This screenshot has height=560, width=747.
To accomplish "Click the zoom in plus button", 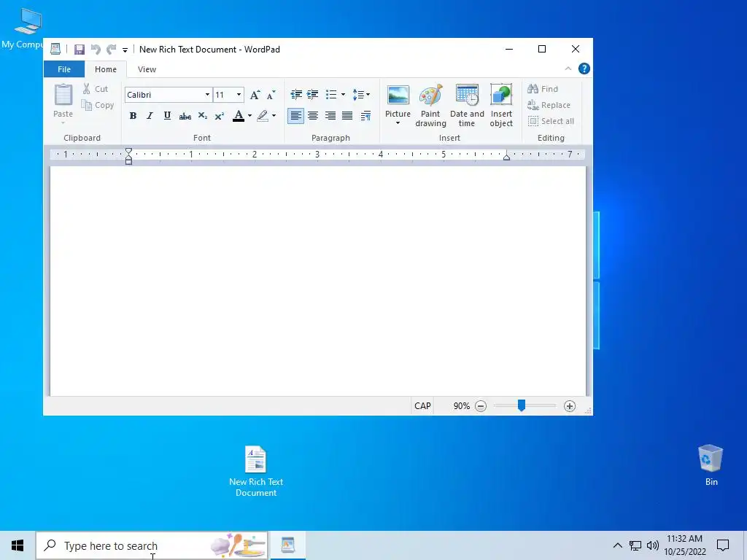I will pyautogui.click(x=569, y=406).
